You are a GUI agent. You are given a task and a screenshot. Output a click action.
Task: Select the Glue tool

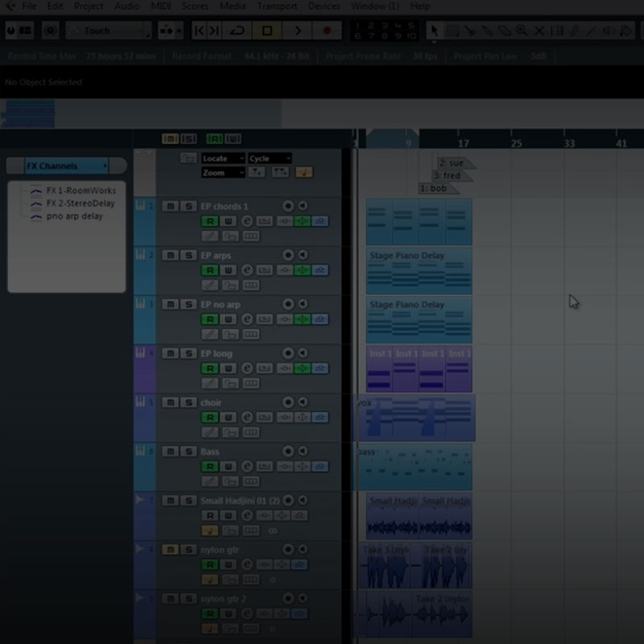click(487, 31)
